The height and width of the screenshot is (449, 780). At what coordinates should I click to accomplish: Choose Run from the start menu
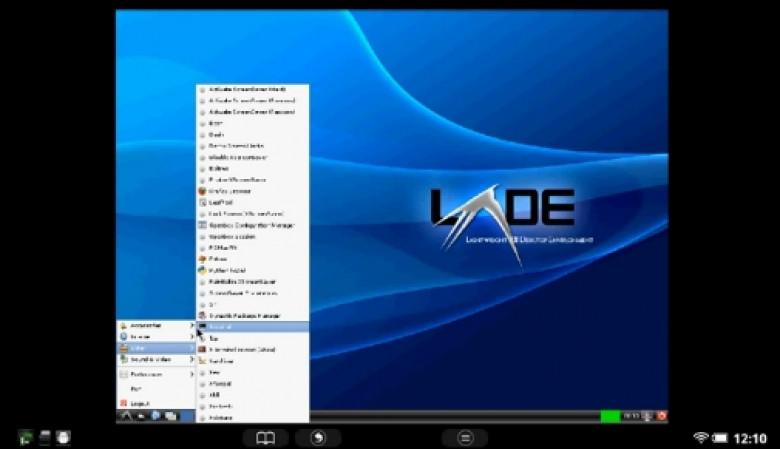[x=156, y=389]
